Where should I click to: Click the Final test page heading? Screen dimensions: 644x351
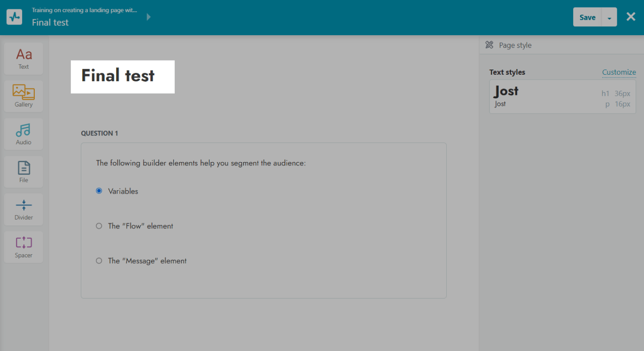click(x=118, y=76)
